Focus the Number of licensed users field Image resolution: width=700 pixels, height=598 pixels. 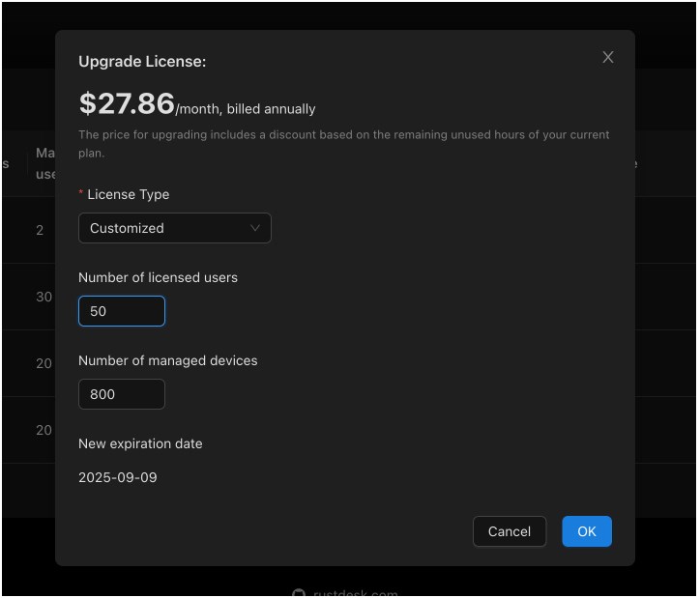pyautogui.click(x=122, y=311)
